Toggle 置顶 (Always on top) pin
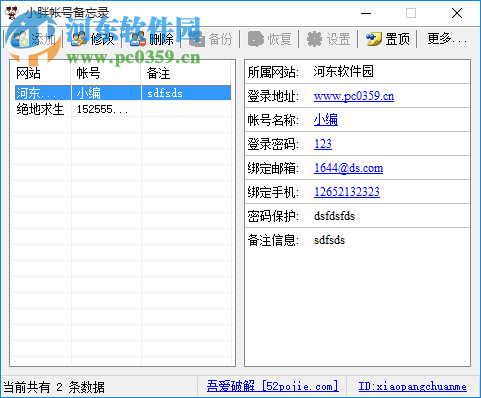The width and height of the screenshot is (481, 398). pyautogui.click(x=374, y=39)
